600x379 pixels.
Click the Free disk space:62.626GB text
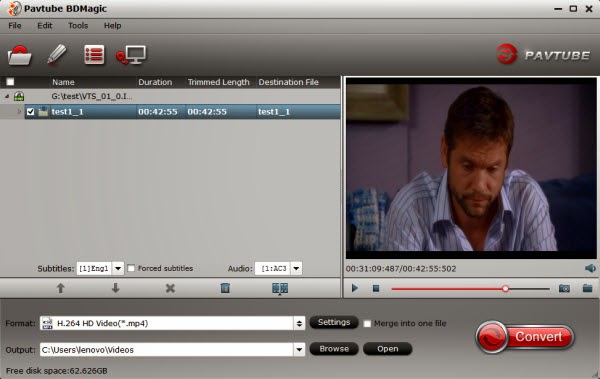pyautogui.click(x=57, y=371)
